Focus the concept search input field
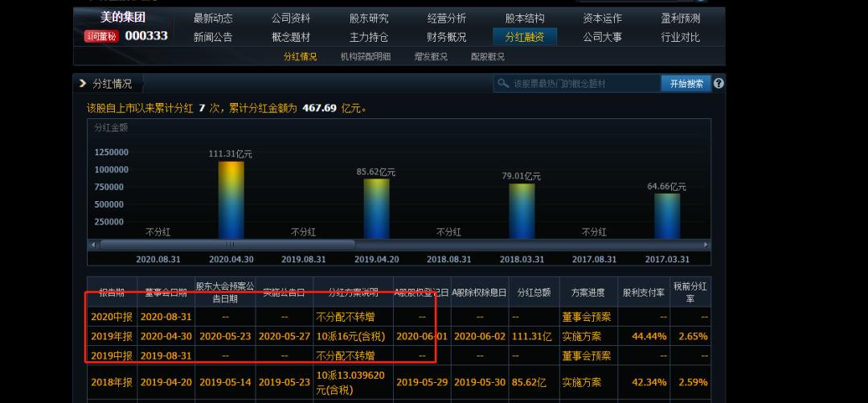The width and height of the screenshot is (868, 403). 577,84
